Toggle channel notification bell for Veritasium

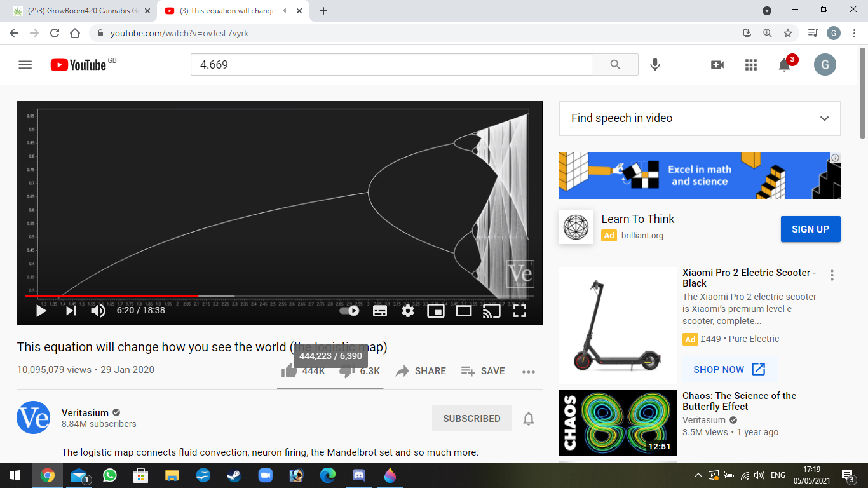pyautogui.click(x=529, y=419)
